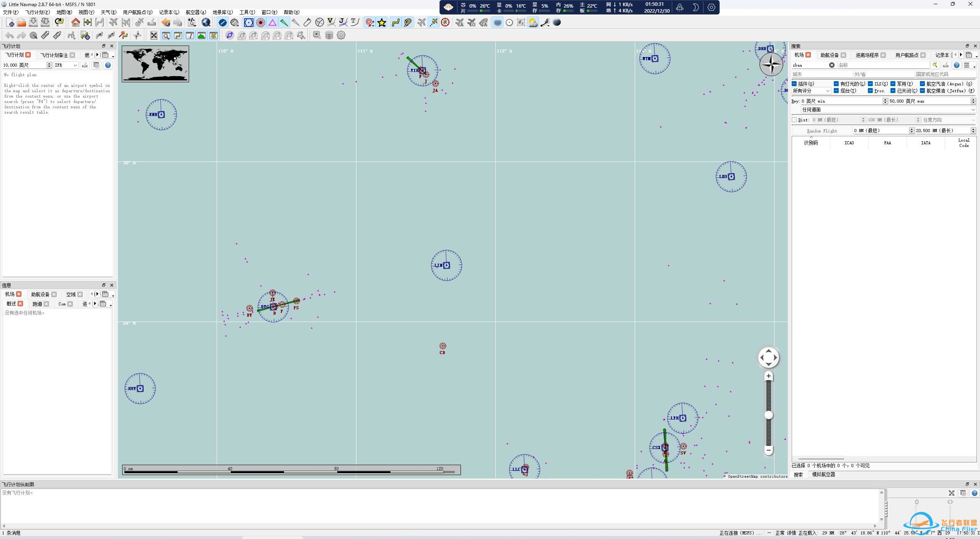Click the 20,500 NM max spinner arrows

[x=973, y=131]
